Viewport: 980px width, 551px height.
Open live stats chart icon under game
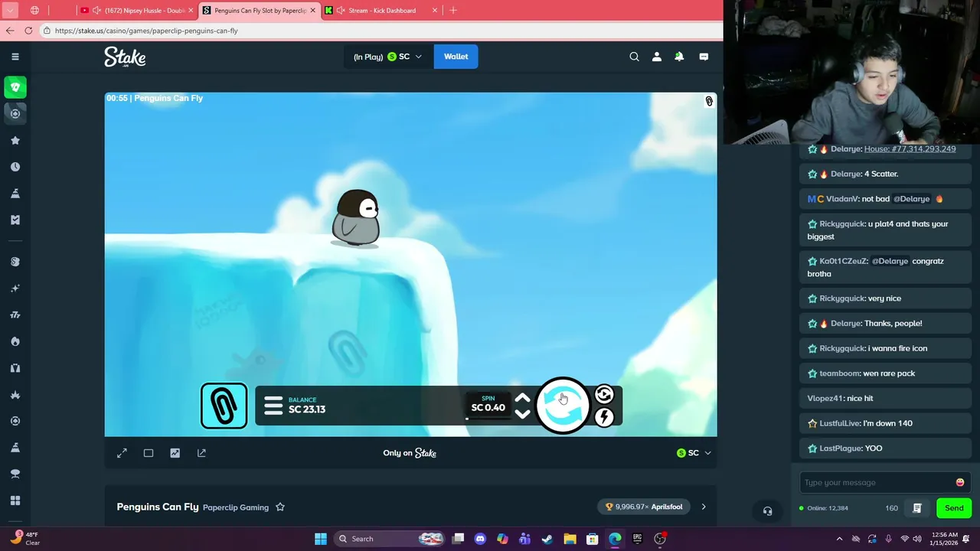click(175, 453)
